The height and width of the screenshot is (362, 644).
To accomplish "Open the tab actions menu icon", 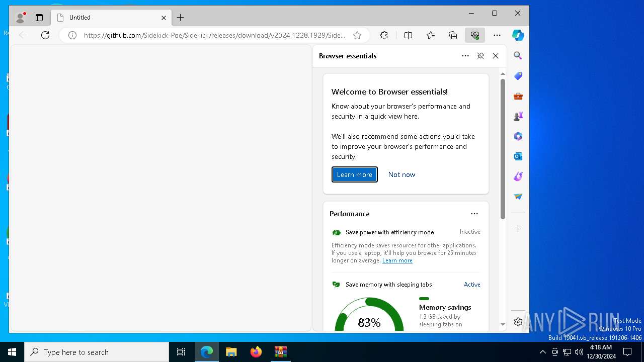I will pyautogui.click(x=39, y=18).
